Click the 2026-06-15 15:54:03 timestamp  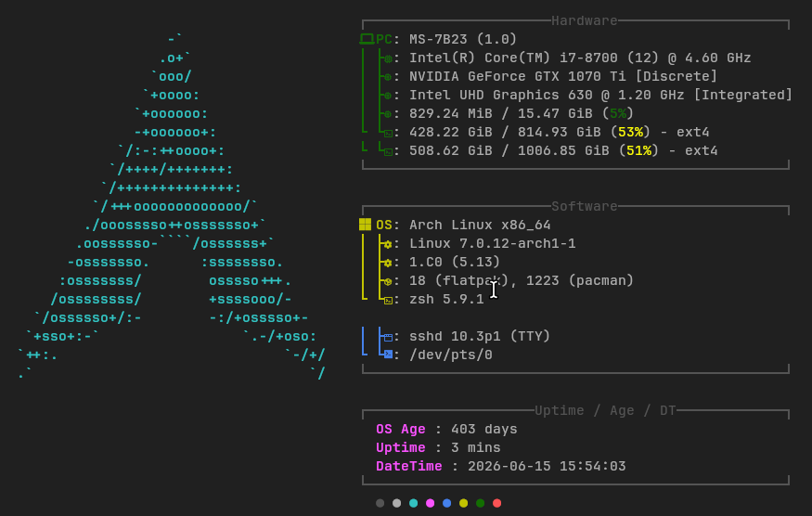point(547,466)
